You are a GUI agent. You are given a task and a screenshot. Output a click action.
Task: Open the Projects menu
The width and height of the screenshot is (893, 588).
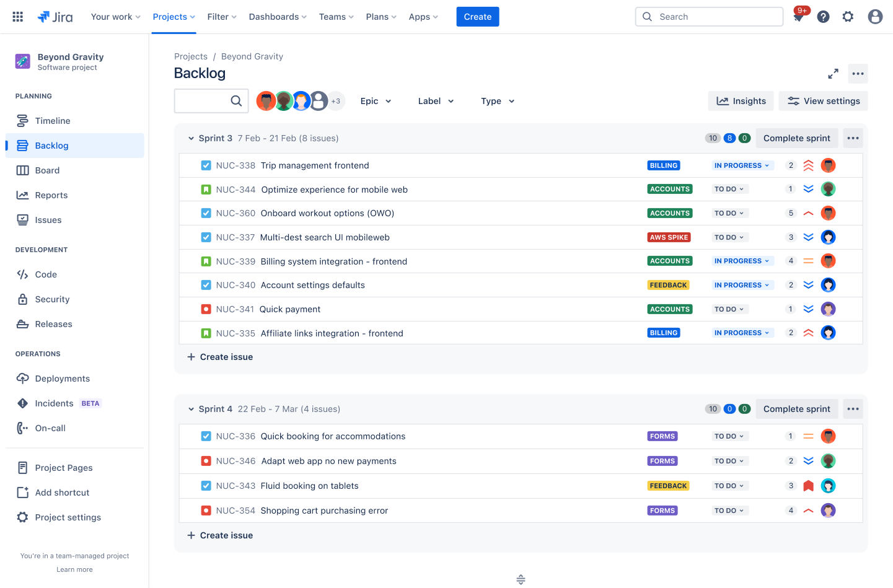point(174,17)
